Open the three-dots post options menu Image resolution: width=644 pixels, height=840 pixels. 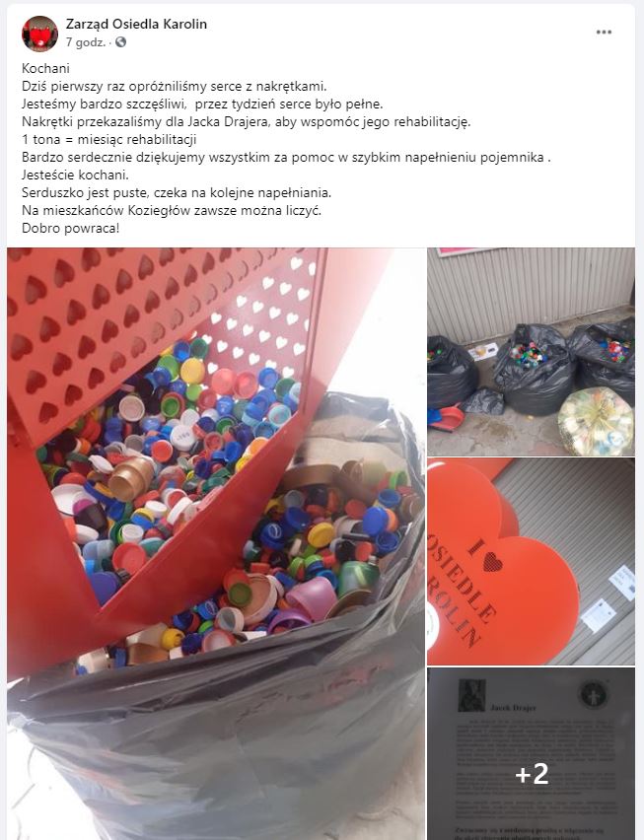604,33
